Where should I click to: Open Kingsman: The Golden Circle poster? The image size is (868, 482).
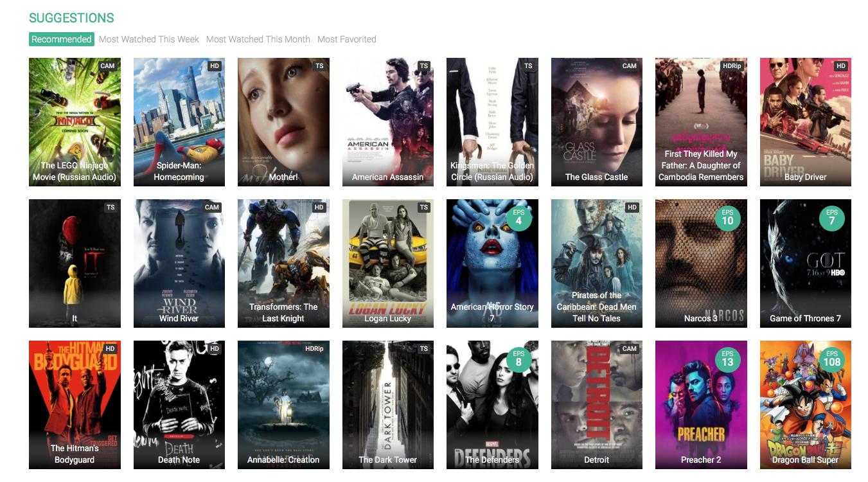[x=492, y=122]
